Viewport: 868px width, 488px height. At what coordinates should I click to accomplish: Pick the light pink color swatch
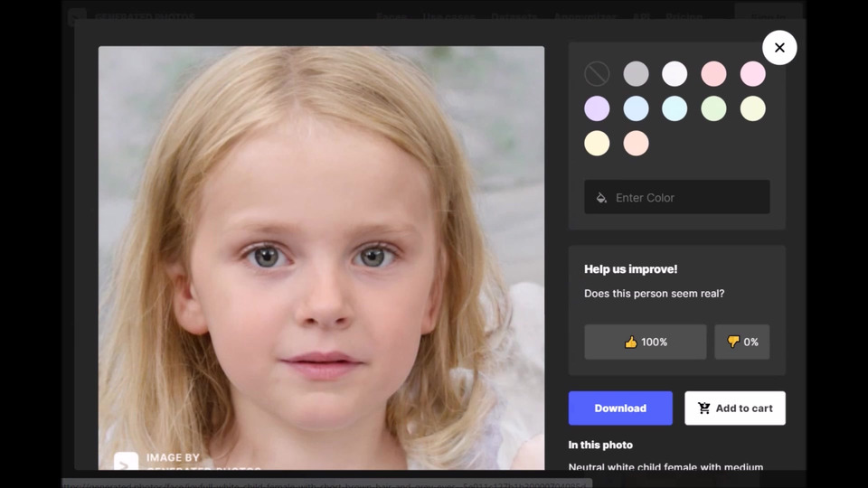click(x=753, y=73)
